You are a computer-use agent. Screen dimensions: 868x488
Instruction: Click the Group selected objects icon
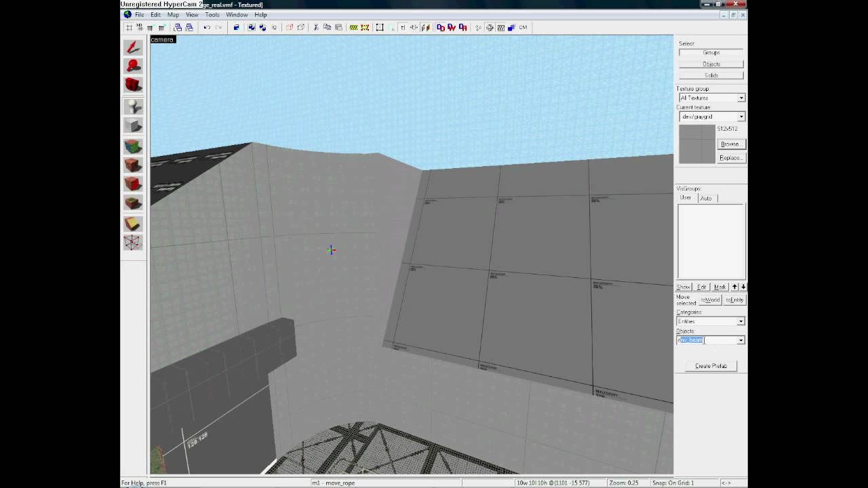click(x=252, y=27)
